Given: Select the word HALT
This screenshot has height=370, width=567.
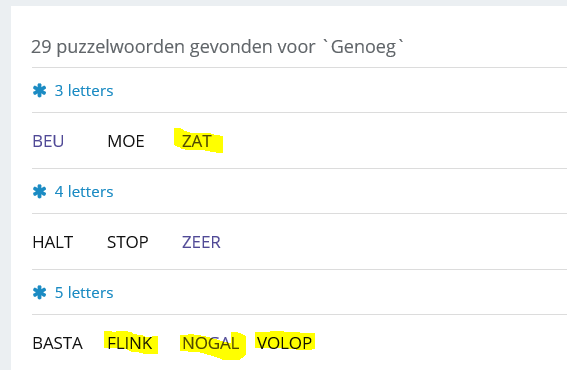Looking at the screenshot, I should pos(53,242).
